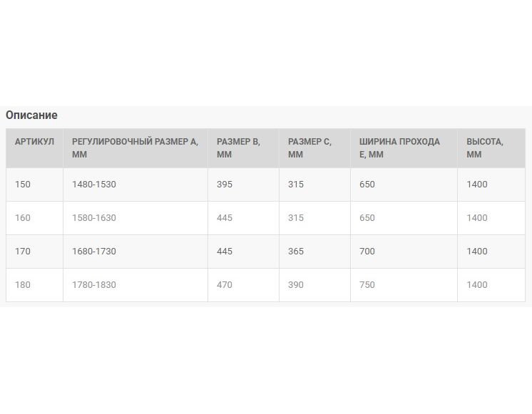This screenshot has height=414, width=532.
Task: Click the РЕГУЛИРОВОЧНЫЙ РАЗМЕР А column header
Action: click(135, 148)
